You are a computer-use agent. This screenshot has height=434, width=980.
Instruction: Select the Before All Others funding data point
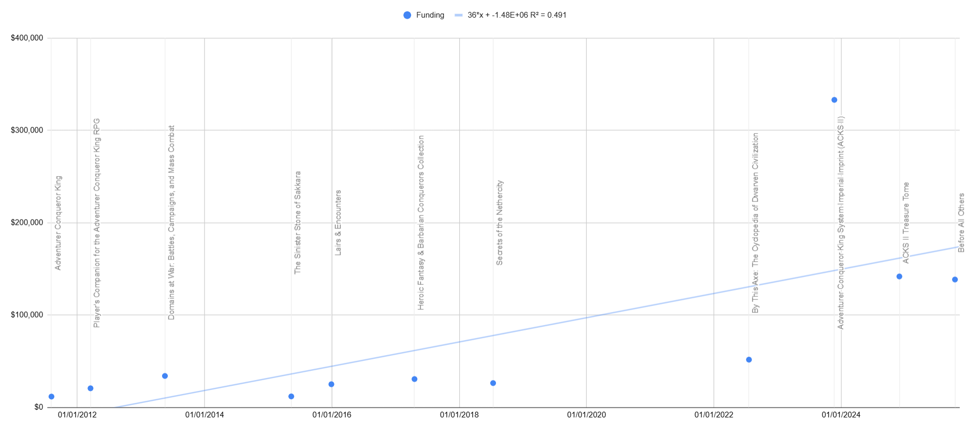[955, 280]
